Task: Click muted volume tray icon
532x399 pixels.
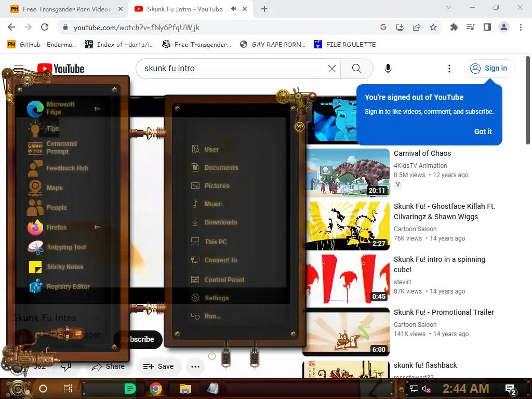Action: point(427,389)
